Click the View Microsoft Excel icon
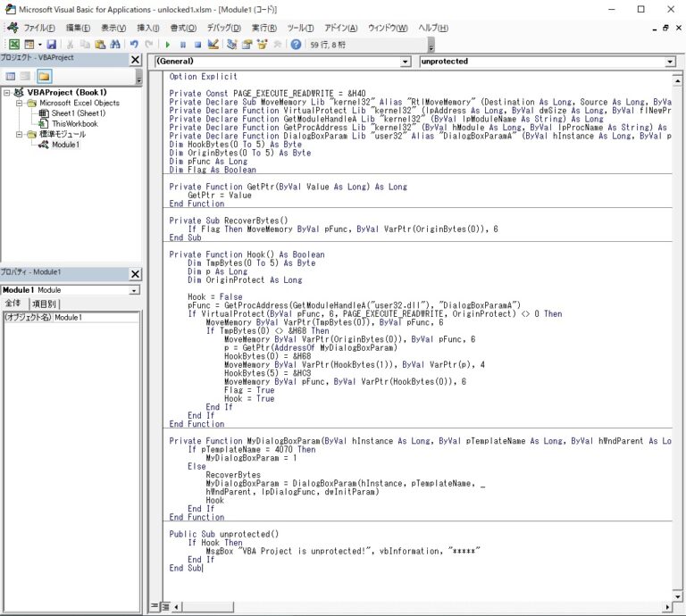686x616 pixels. tap(14, 44)
